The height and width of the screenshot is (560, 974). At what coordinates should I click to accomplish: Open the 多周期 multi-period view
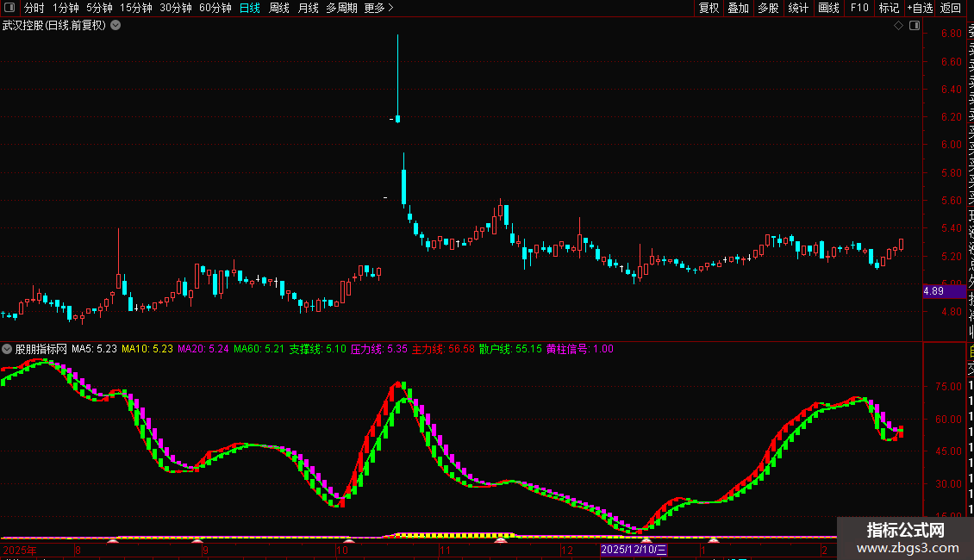tap(341, 8)
